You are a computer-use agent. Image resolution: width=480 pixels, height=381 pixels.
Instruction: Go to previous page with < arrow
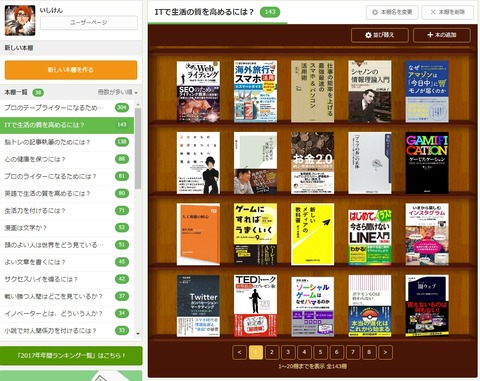[240, 352]
